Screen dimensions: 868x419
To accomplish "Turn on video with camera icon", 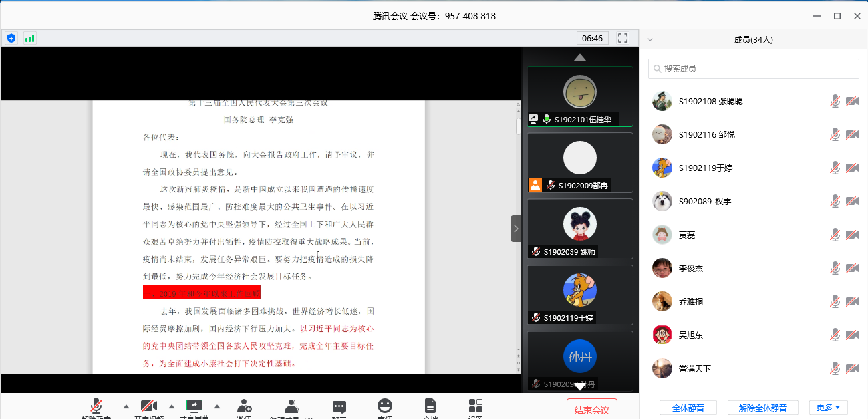I will (x=148, y=406).
